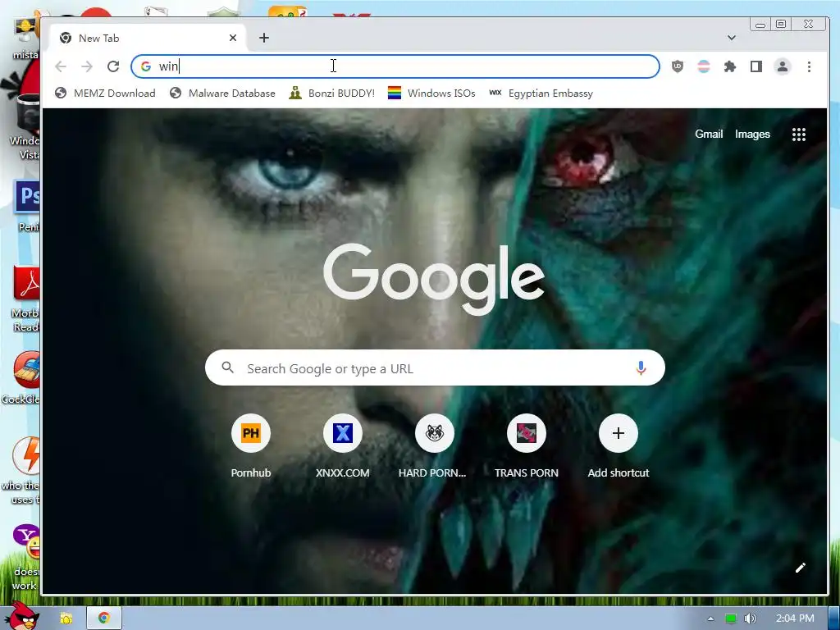Customize this page with pencil icon

point(801,568)
